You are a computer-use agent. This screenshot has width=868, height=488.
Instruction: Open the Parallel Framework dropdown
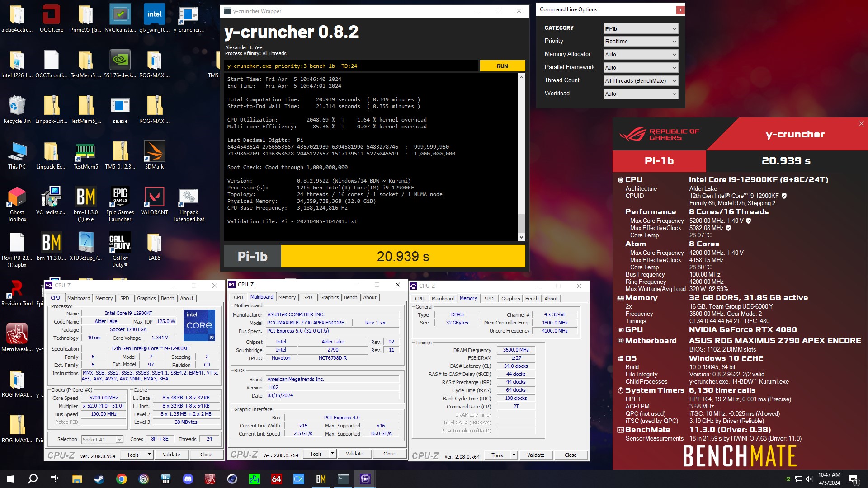pyautogui.click(x=641, y=67)
